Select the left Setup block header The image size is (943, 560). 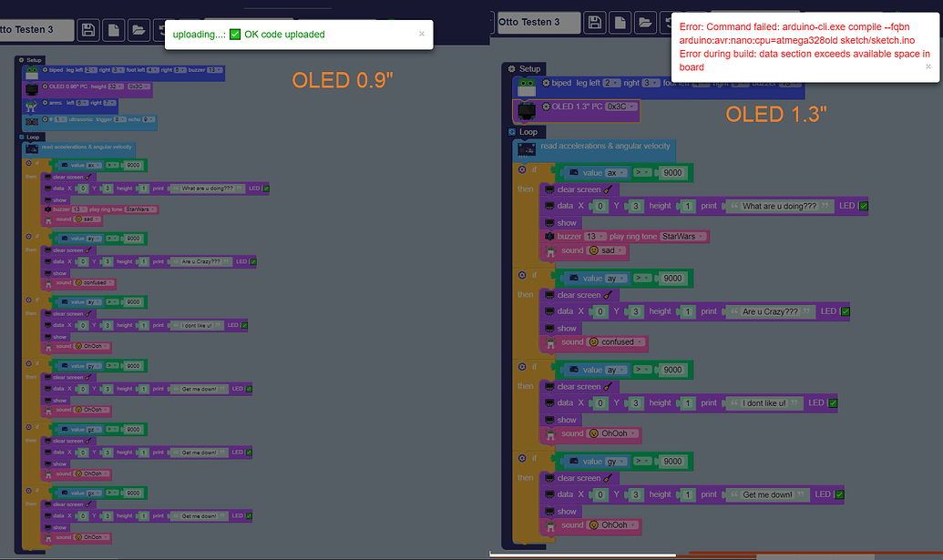[30, 60]
